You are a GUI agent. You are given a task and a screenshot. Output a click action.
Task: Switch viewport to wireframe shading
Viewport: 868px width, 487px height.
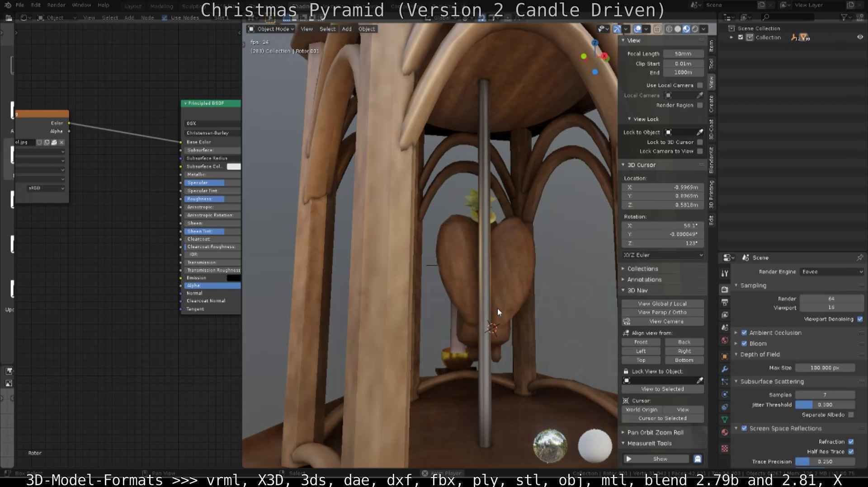tap(669, 29)
